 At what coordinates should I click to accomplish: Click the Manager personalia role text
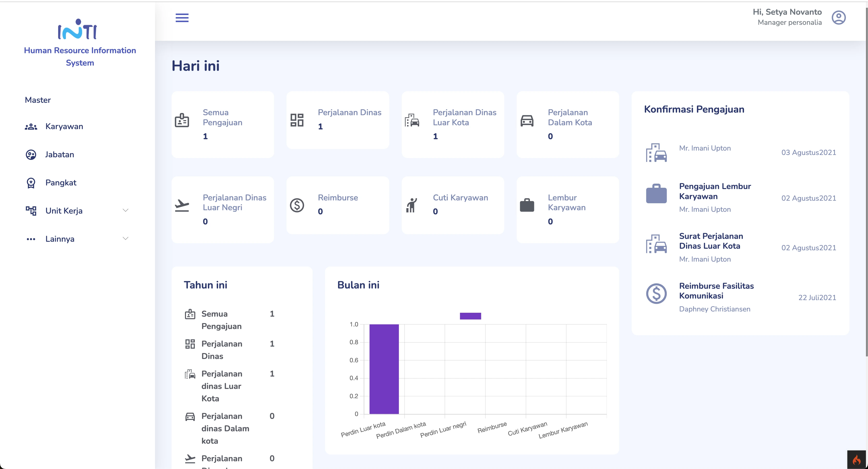pyautogui.click(x=789, y=22)
